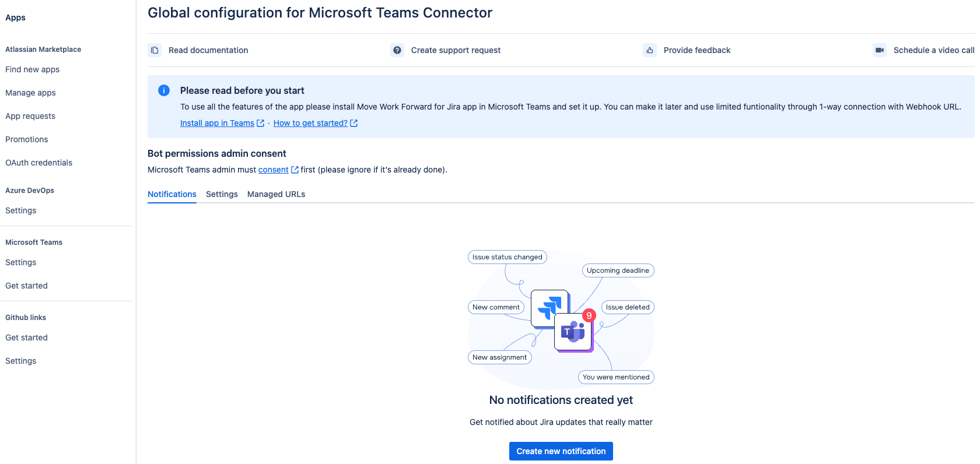This screenshot has height=464, width=980.
Task: Click the question mark support request icon
Action: 397,50
